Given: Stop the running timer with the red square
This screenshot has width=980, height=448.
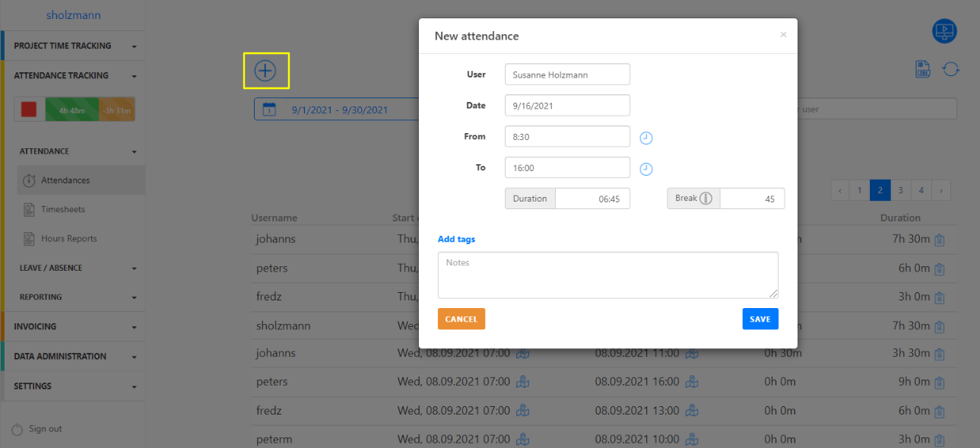Looking at the screenshot, I should [x=29, y=109].
